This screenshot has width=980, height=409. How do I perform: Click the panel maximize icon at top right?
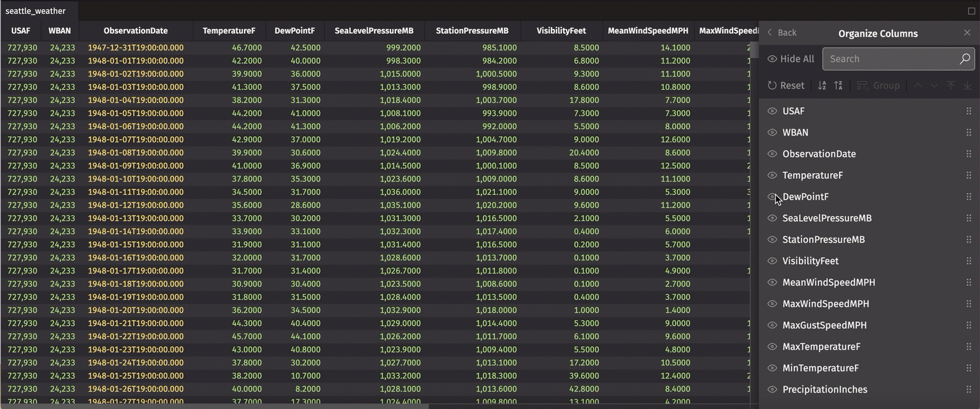click(x=971, y=11)
